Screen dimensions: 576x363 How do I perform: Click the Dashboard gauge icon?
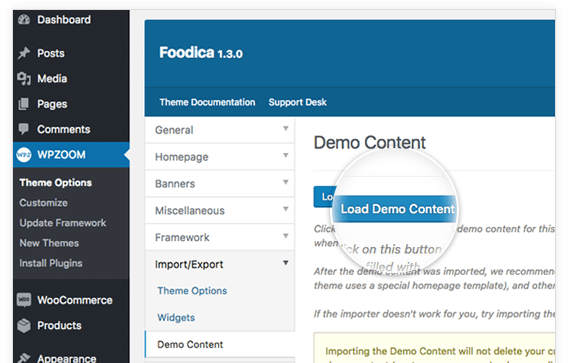coord(24,19)
